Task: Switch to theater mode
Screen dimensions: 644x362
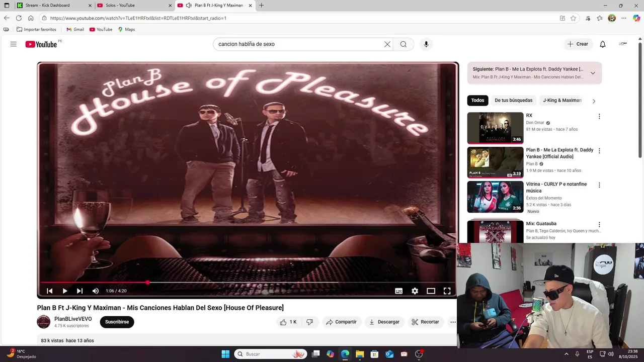Action: click(431, 291)
